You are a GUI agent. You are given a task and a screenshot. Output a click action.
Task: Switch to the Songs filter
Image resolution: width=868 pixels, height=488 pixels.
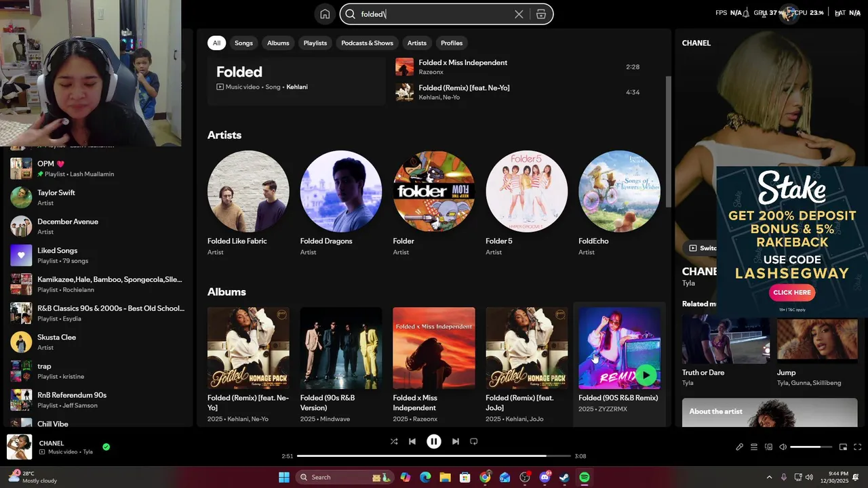pyautogui.click(x=243, y=43)
